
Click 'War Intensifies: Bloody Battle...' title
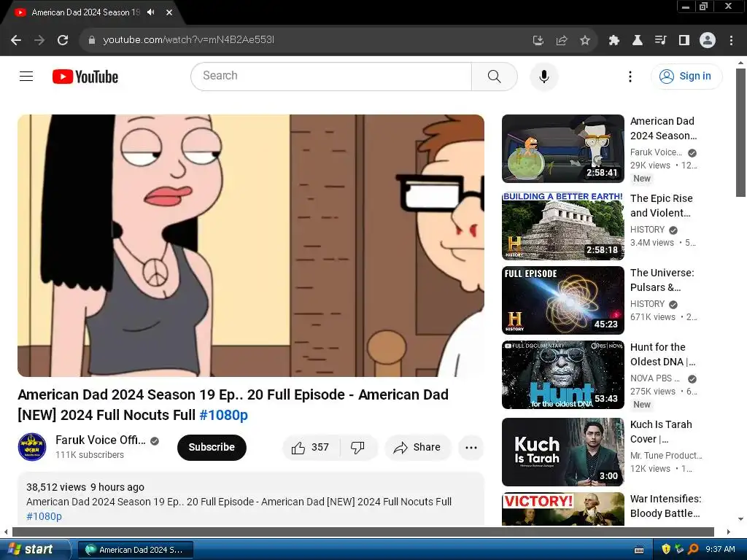(x=666, y=506)
